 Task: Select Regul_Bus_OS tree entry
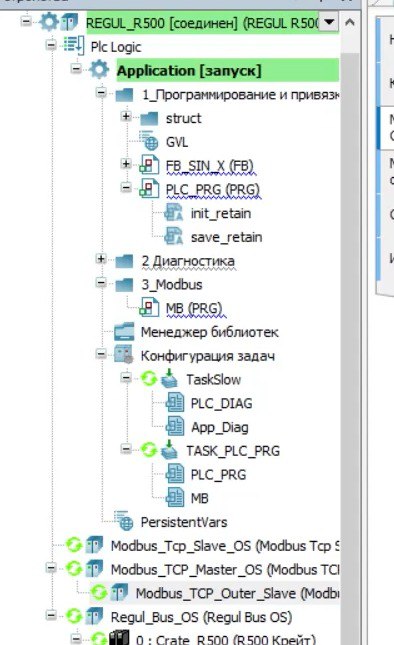(202, 617)
